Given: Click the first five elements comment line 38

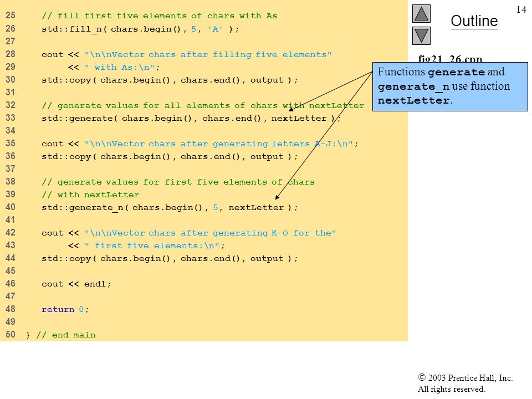Looking at the screenshot, I should [178, 182].
